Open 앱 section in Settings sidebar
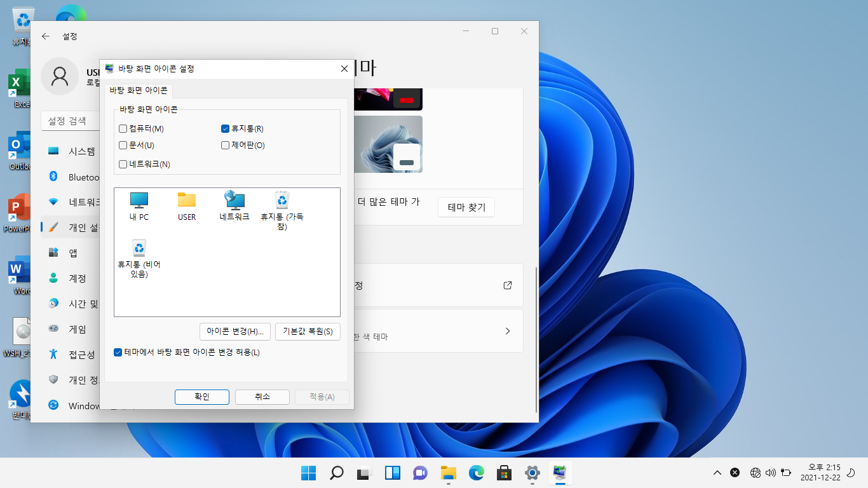Image resolution: width=868 pixels, height=488 pixels. (71, 253)
